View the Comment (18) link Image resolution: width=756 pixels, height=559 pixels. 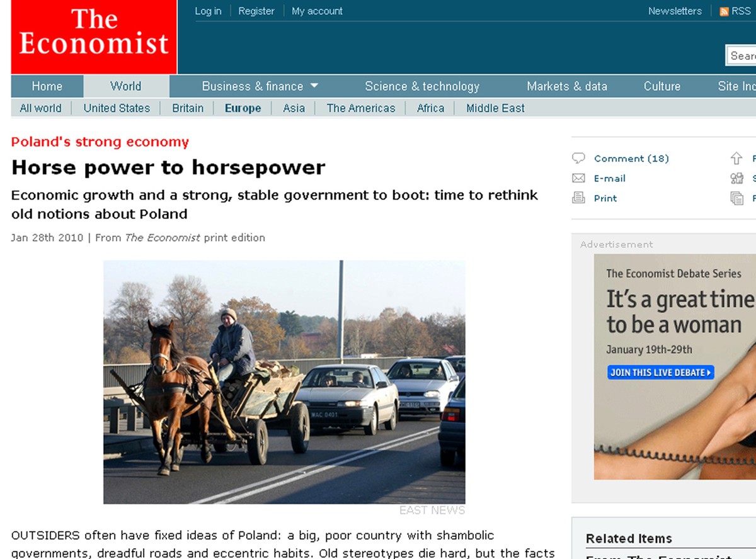click(631, 159)
